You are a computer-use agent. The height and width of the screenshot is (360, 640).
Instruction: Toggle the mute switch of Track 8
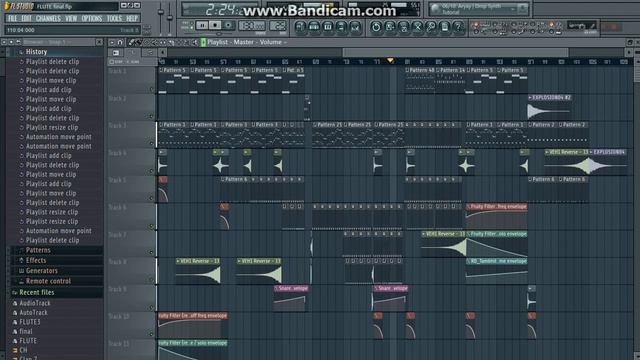coord(151,280)
